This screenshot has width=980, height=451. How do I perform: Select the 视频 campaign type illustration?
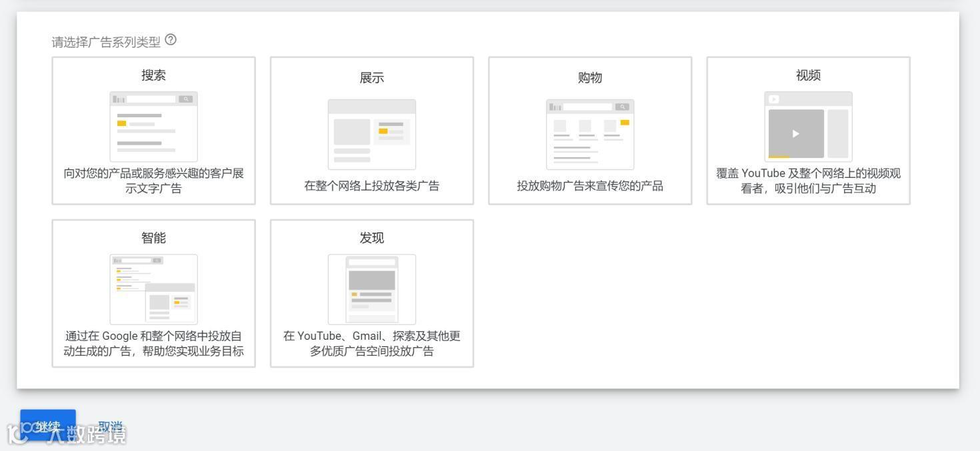tap(808, 127)
